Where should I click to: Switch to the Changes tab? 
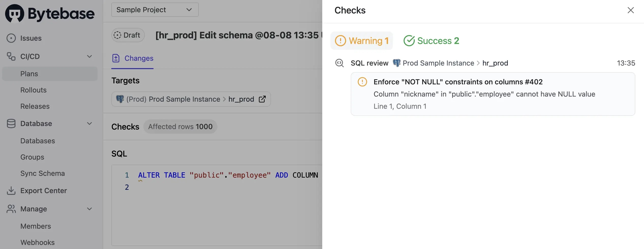(x=132, y=58)
